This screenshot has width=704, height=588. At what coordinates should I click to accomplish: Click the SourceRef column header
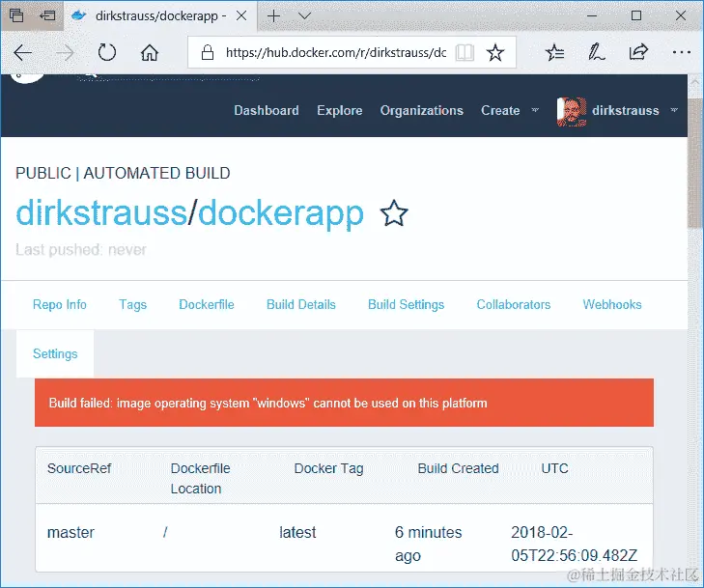click(79, 468)
